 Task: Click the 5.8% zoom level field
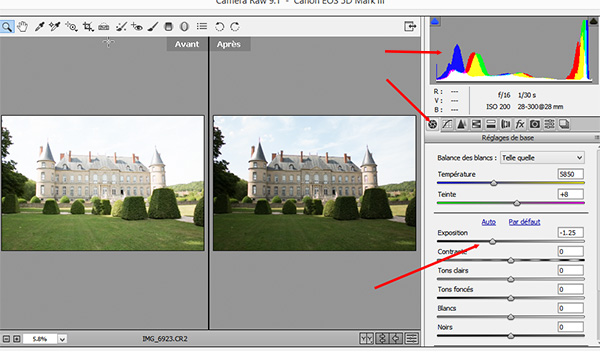(40, 339)
